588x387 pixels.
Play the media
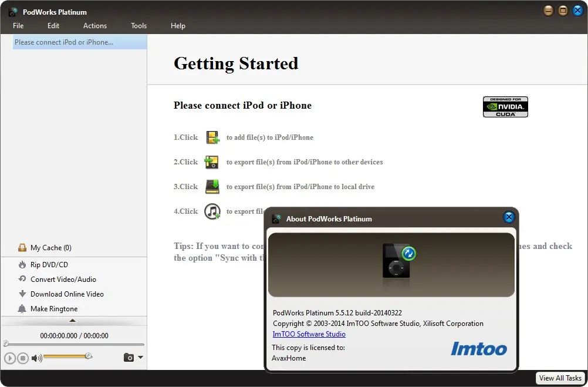pyautogui.click(x=10, y=358)
